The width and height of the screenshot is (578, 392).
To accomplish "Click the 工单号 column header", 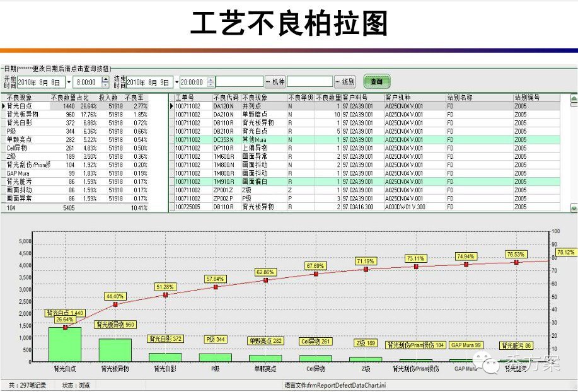I will pyautogui.click(x=185, y=98).
